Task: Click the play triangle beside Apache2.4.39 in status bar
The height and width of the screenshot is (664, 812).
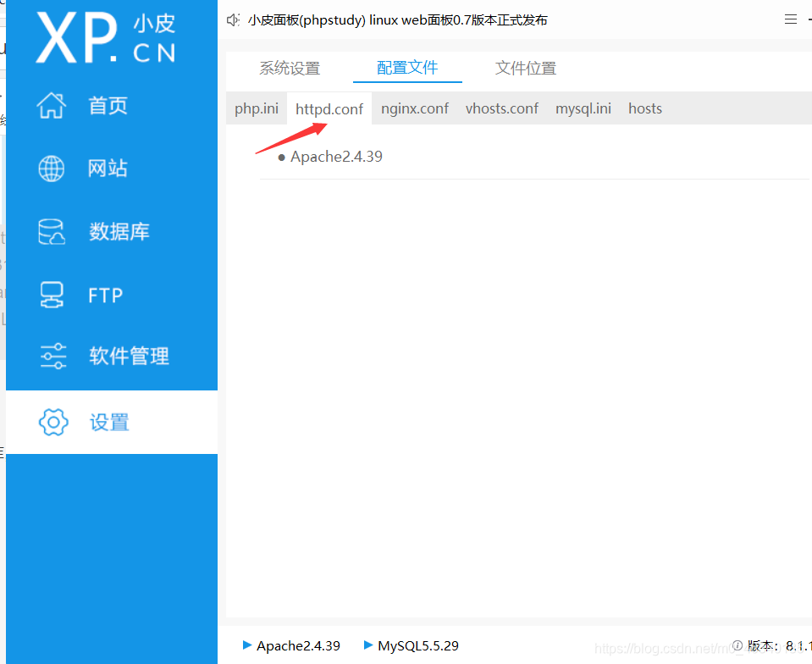Action: coord(247,645)
